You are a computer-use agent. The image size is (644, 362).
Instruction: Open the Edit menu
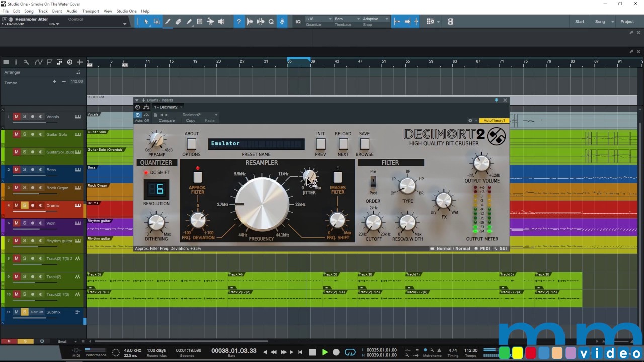[x=17, y=11]
